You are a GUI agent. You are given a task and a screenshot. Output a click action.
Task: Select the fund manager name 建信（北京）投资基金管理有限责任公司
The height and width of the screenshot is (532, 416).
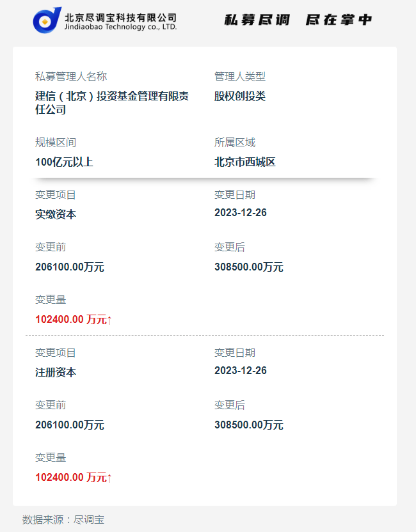coord(112,102)
